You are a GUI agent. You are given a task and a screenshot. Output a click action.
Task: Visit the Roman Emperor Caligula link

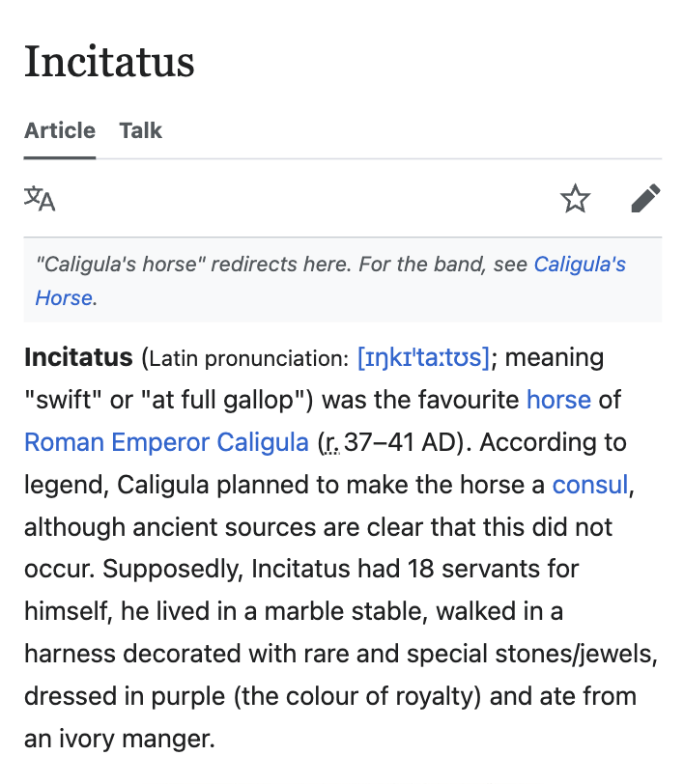coord(166,442)
